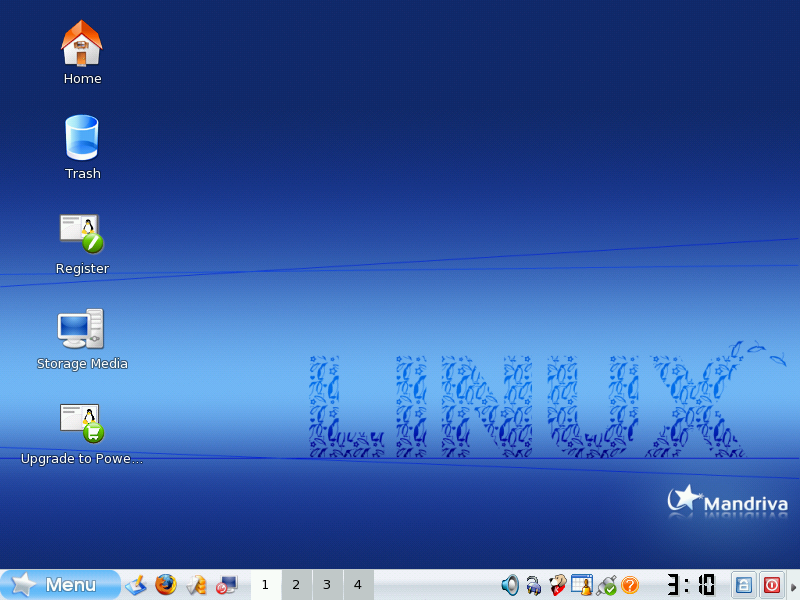
Task: Click the blue lock session button
Action: [x=743, y=585]
